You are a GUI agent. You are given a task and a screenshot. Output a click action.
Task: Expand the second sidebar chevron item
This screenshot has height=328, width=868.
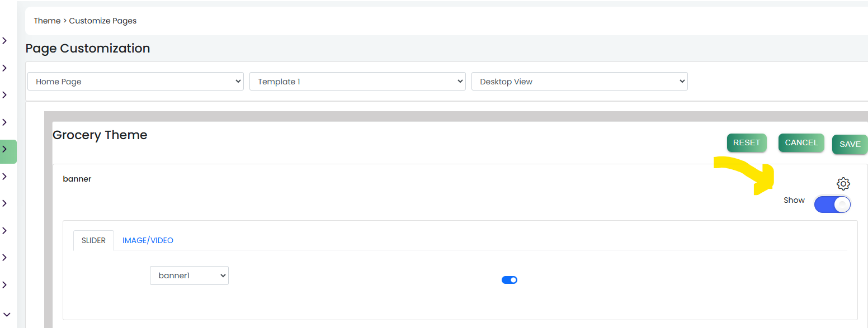4,68
